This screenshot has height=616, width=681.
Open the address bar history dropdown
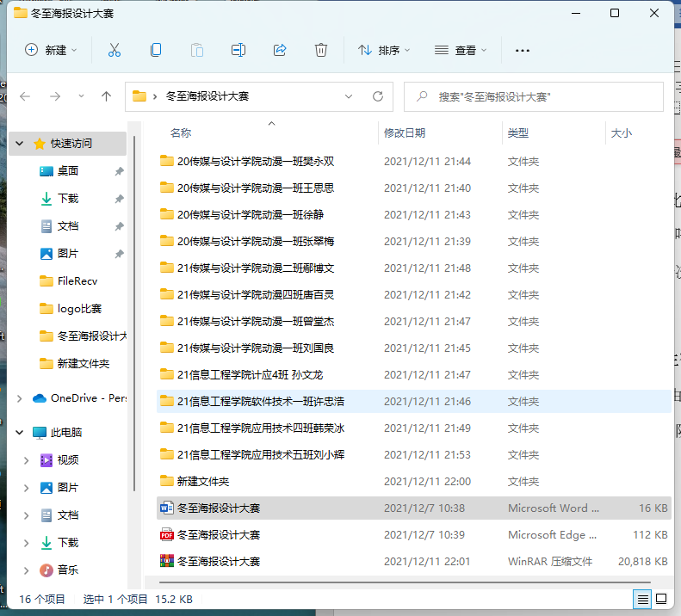tap(349, 96)
